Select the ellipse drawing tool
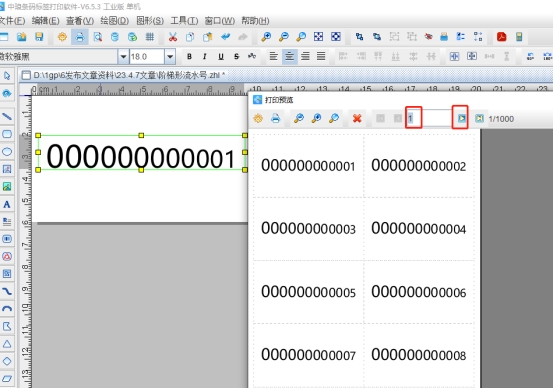554x389 pixels. click(x=7, y=152)
